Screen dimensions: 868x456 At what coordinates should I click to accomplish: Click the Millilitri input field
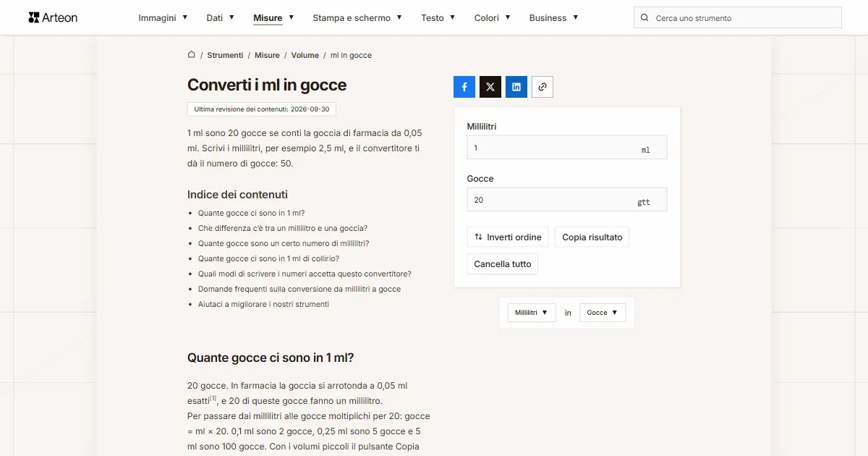pos(567,148)
